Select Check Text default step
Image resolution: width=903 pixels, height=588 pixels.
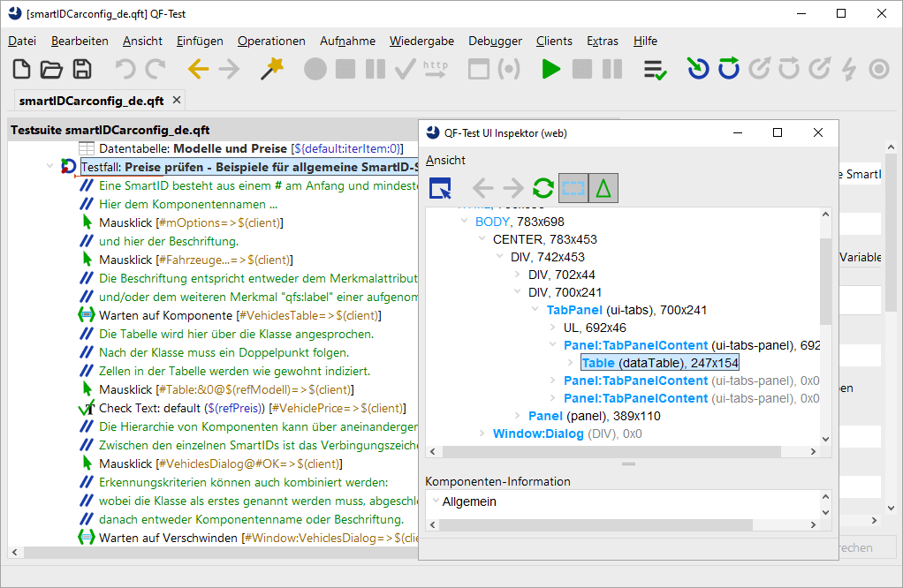252,408
